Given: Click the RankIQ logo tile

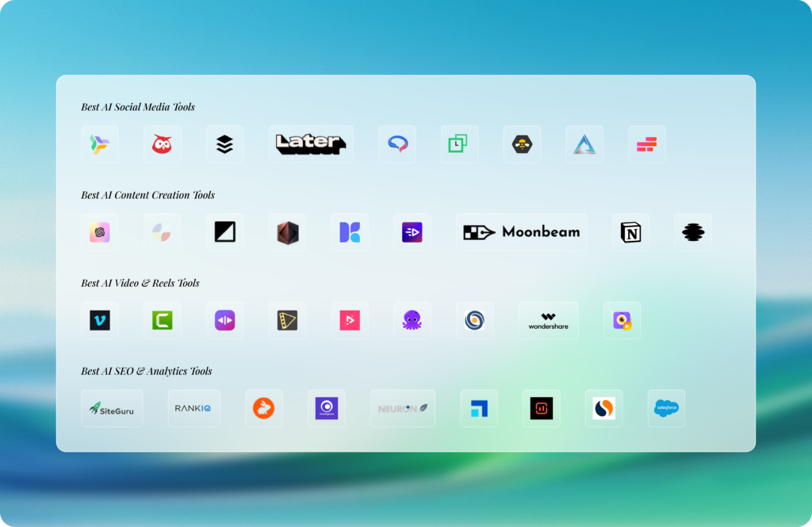Looking at the screenshot, I should click(x=193, y=408).
